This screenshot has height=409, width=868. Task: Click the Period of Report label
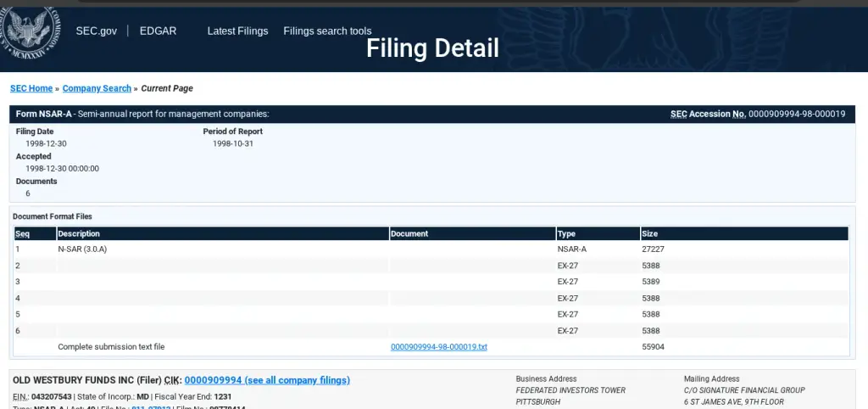[x=233, y=132]
